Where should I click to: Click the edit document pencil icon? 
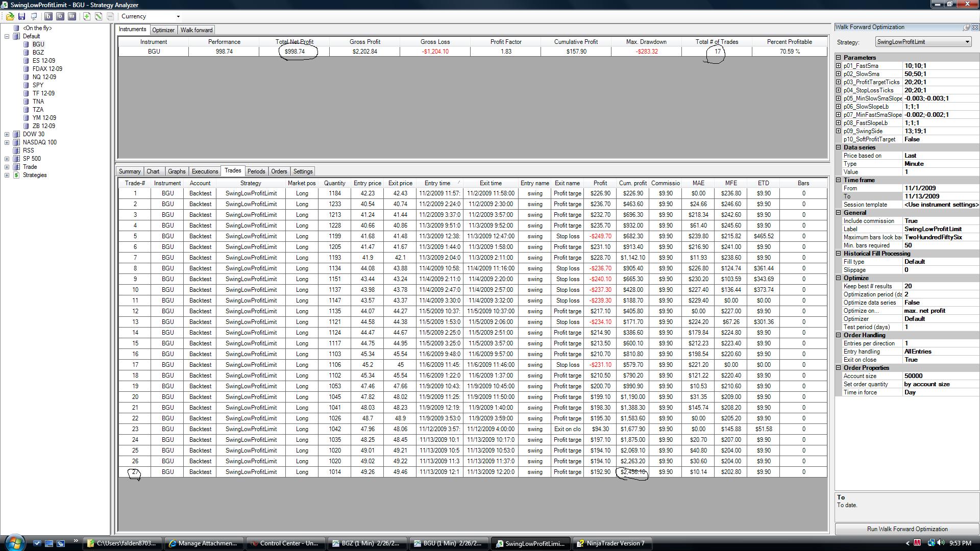(x=99, y=16)
